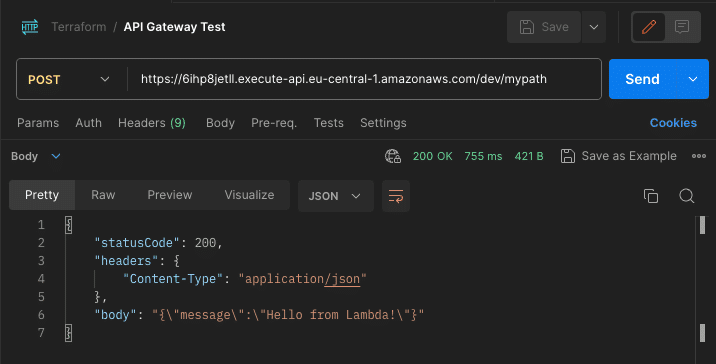Image resolution: width=716 pixels, height=364 pixels.
Task: Click the HTTP request type icon
Action: 30,27
